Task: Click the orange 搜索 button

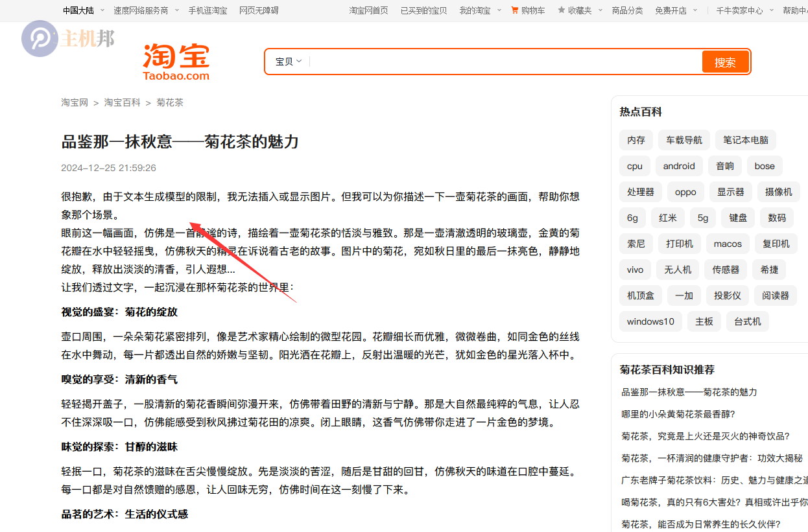Action: click(x=725, y=62)
